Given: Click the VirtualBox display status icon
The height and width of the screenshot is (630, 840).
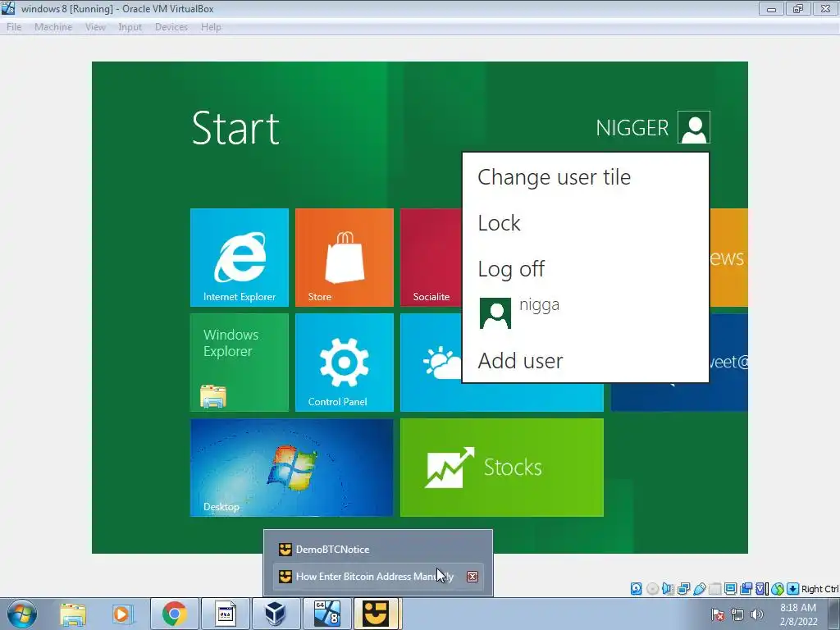Looking at the screenshot, I should 730,589.
